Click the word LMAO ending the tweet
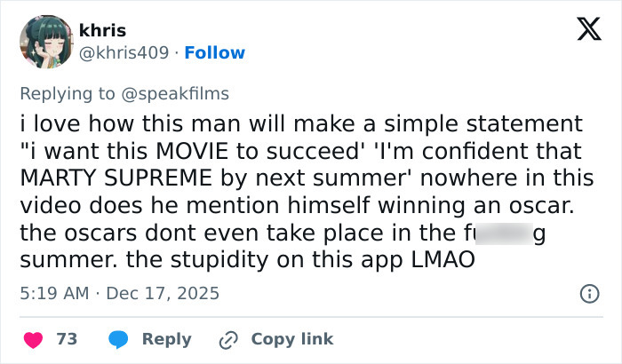622x364 pixels. [439, 263]
